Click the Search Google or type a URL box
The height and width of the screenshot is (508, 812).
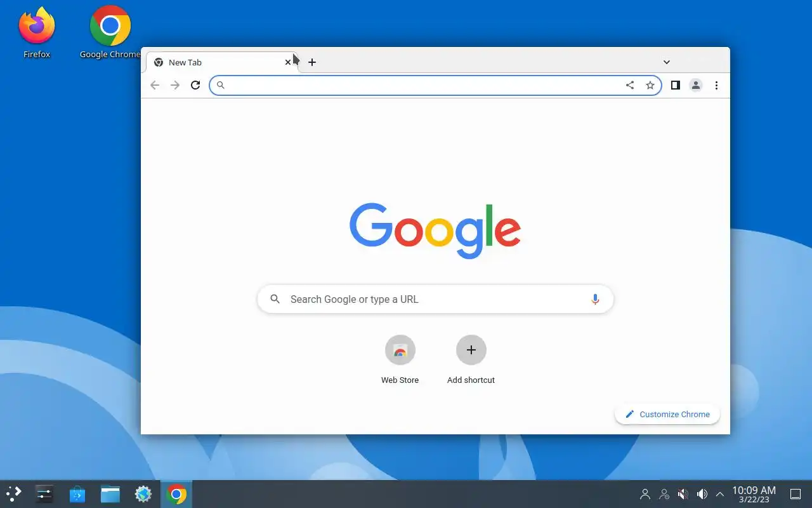point(435,299)
